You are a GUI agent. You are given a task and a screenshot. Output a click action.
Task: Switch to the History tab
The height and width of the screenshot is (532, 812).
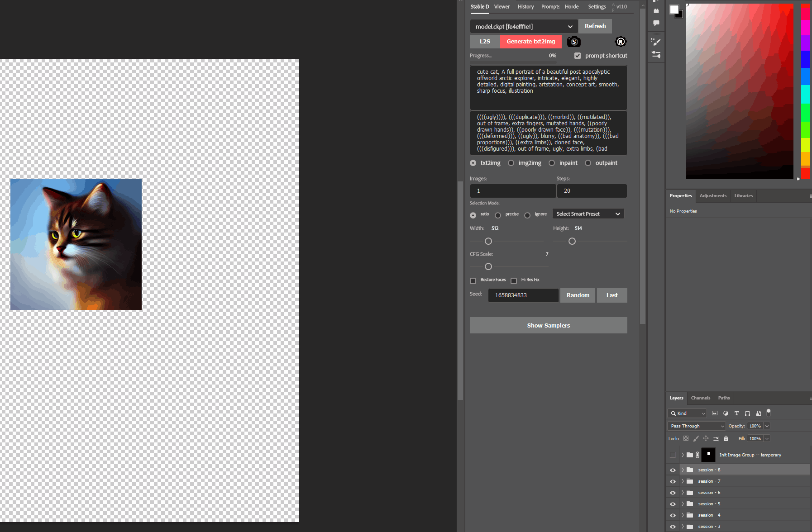(525, 7)
